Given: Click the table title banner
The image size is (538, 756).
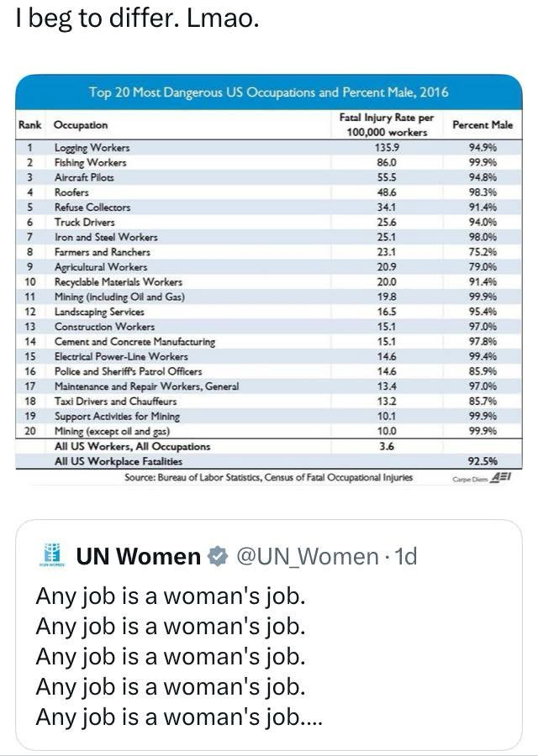Looking at the screenshot, I should coord(269,92).
